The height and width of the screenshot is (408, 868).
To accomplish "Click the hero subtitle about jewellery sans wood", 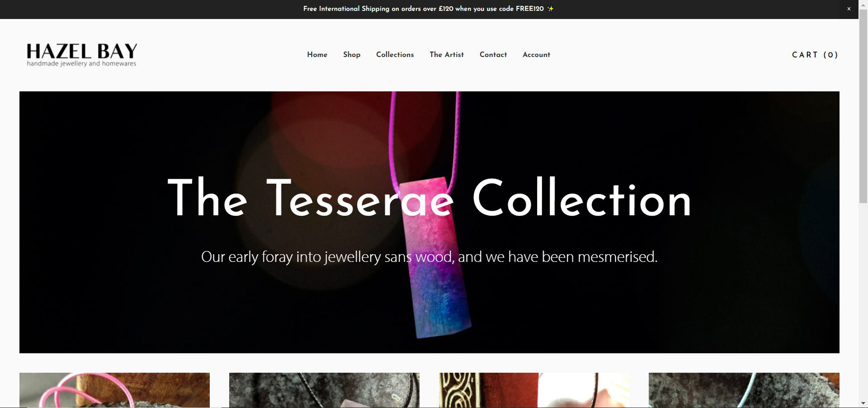I will (x=429, y=257).
